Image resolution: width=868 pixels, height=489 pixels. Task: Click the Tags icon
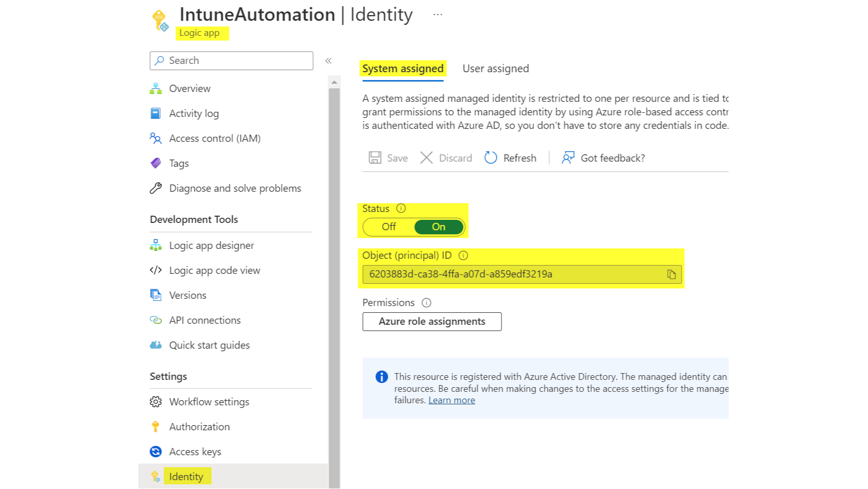156,163
